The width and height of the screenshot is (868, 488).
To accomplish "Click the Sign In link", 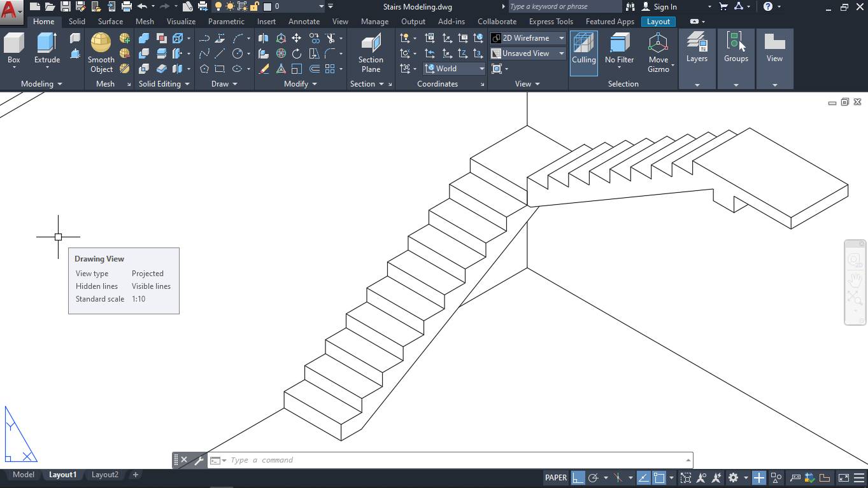I will [664, 7].
